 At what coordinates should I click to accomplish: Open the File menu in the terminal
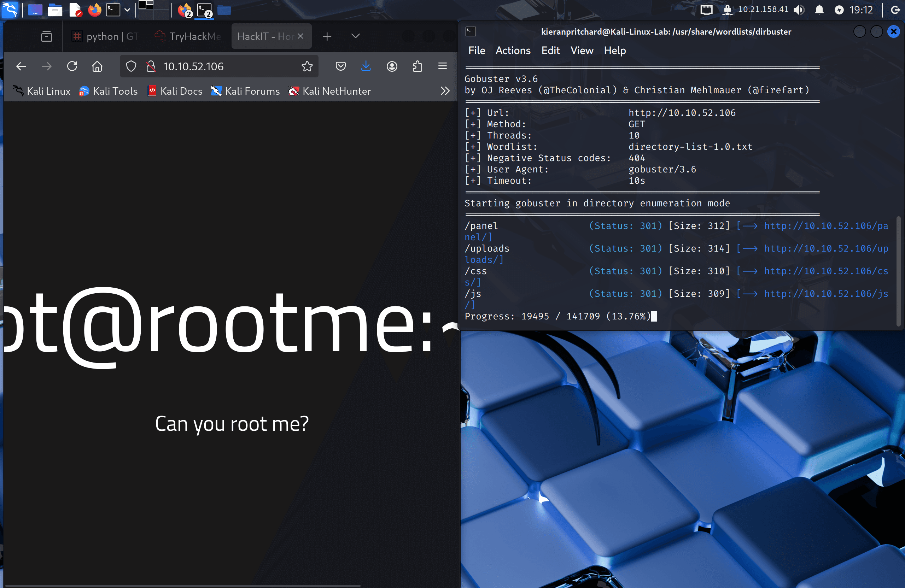[x=477, y=51]
